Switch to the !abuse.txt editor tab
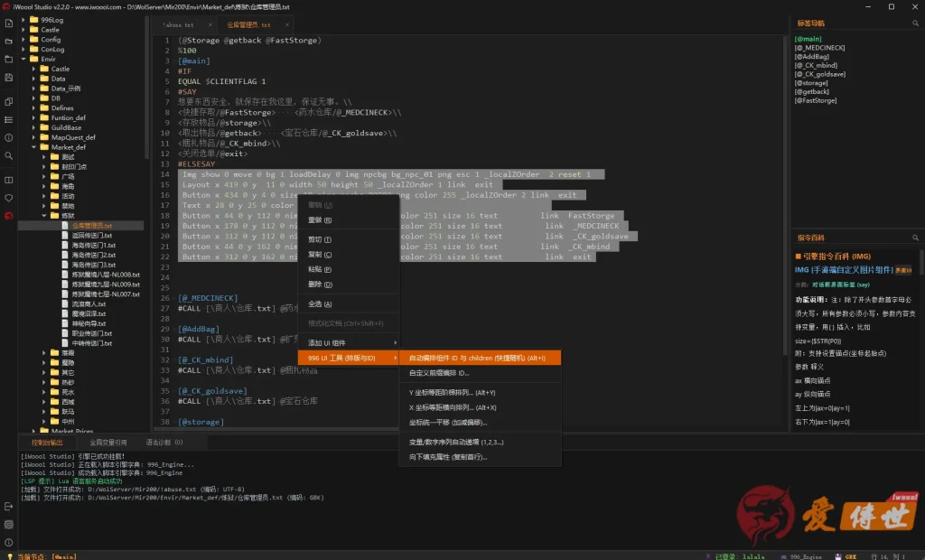The image size is (925, 560). click(179, 24)
